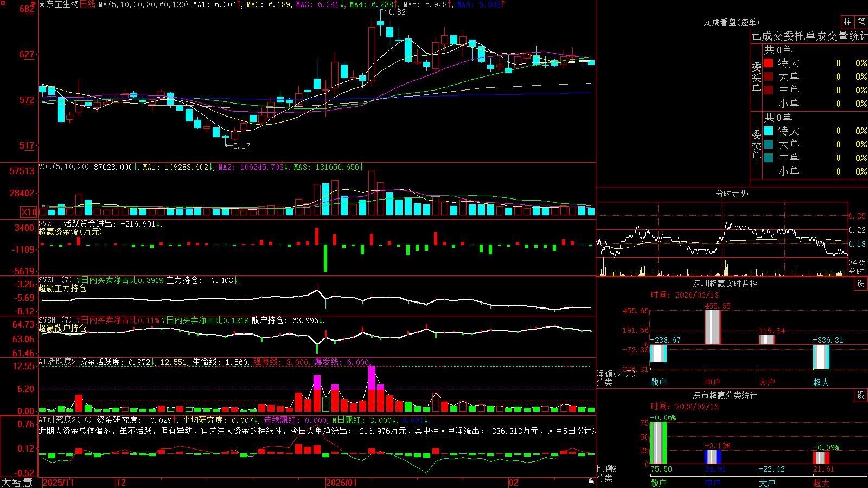The width and height of the screenshot is (868, 488).
Task: Click the -336.31 超大 bar in the monitor chart
Action: (821, 357)
